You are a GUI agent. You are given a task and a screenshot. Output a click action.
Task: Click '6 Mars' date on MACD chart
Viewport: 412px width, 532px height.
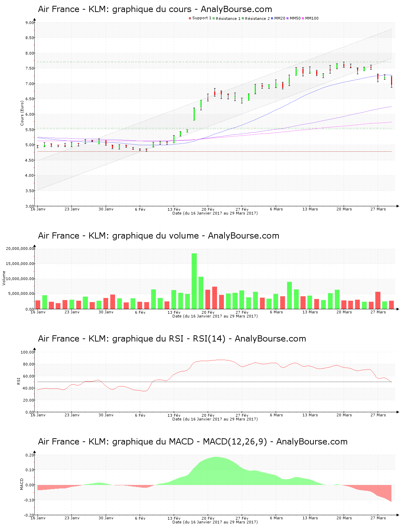(x=276, y=518)
